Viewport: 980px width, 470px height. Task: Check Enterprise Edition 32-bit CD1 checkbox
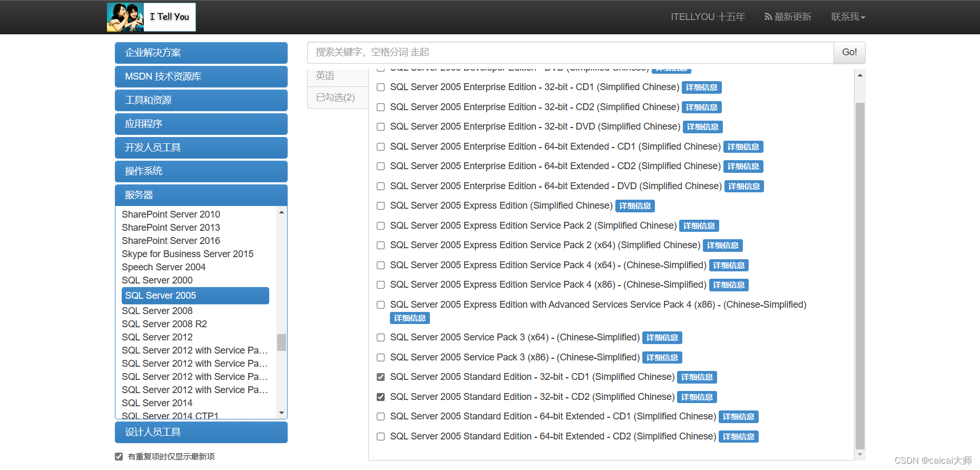[380, 87]
